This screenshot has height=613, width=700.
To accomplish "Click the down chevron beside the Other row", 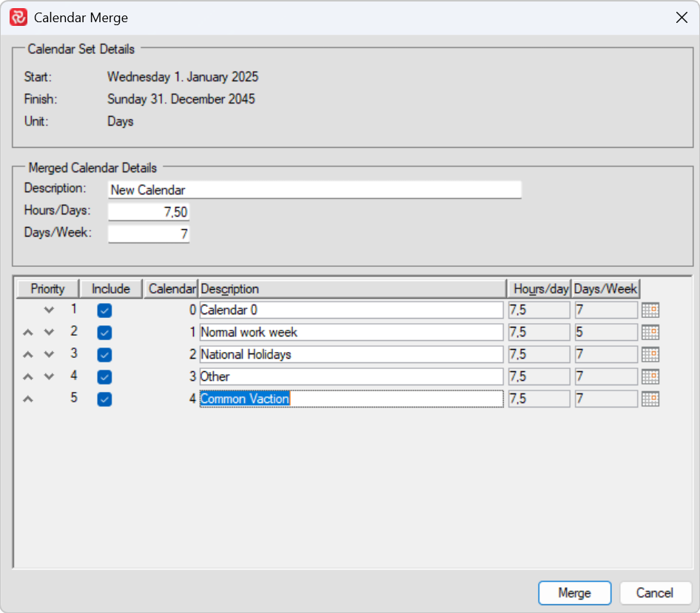I will click(x=48, y=376).
